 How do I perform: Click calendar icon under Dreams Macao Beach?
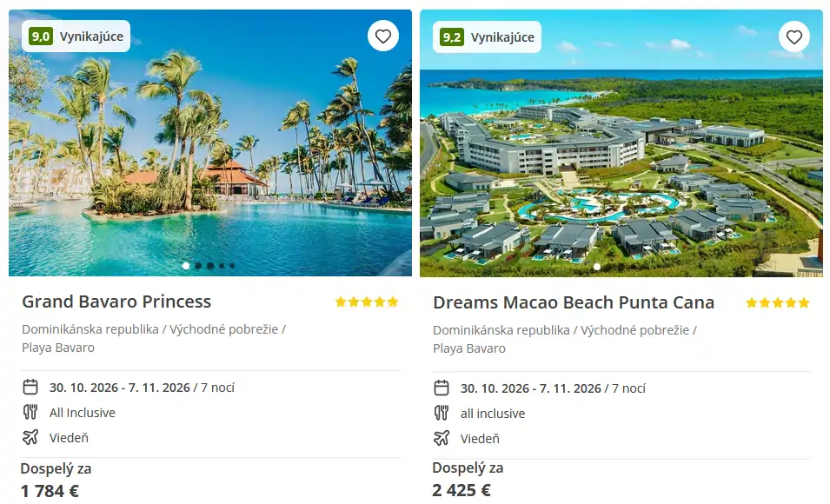click(442, 388)
